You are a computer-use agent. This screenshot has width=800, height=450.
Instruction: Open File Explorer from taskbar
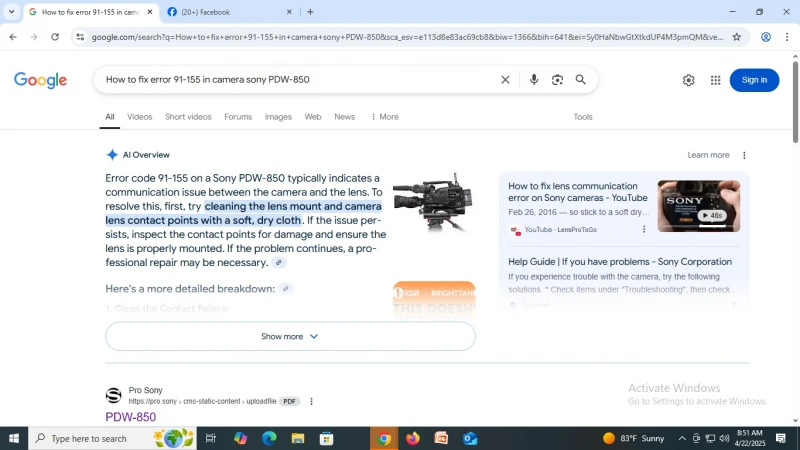point(298,438)
